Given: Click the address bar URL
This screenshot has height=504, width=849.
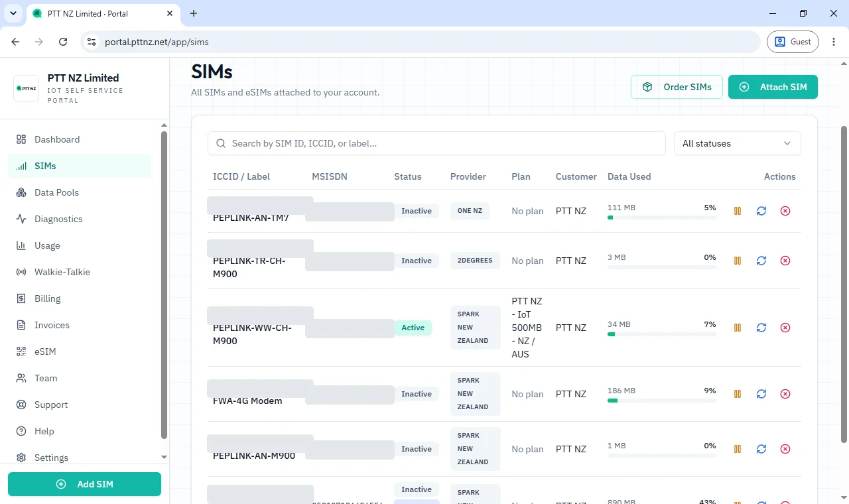Looking at the screenshot, I should (157, 42).
